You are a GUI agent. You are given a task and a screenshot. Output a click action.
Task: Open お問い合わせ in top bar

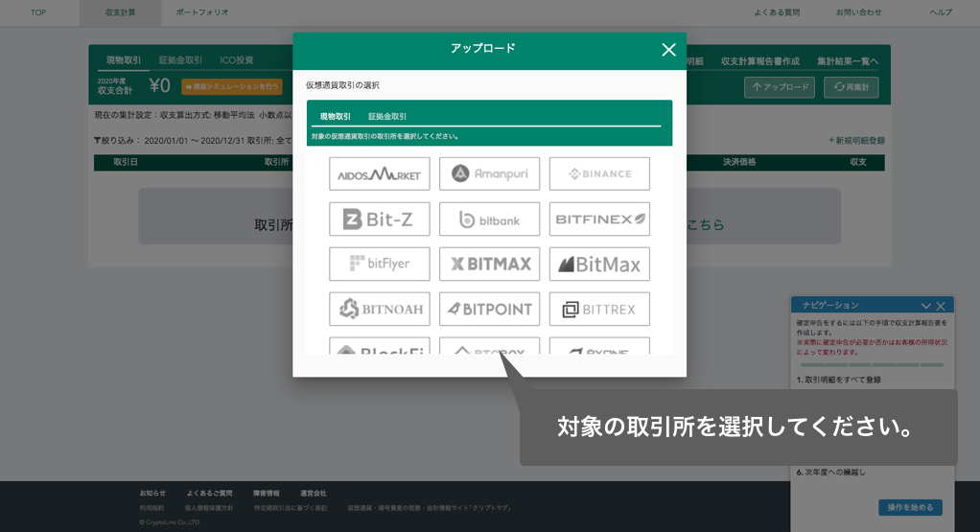pos(859,12)
